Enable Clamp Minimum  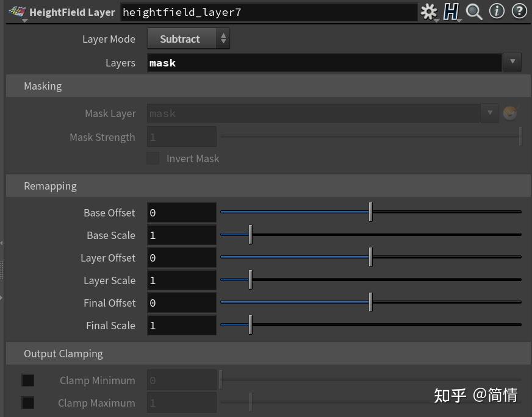[x=28, y=380]
